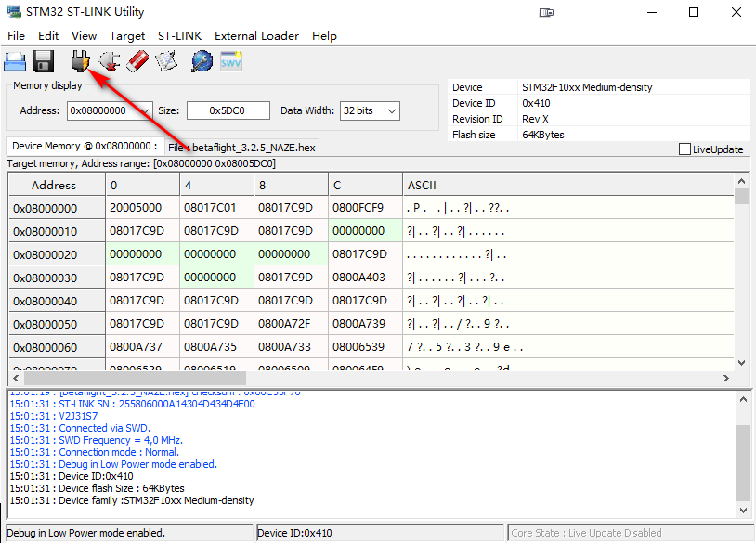Select the Device Memory tab
This screenshot has height=543, width=756.
pos(84,147)
